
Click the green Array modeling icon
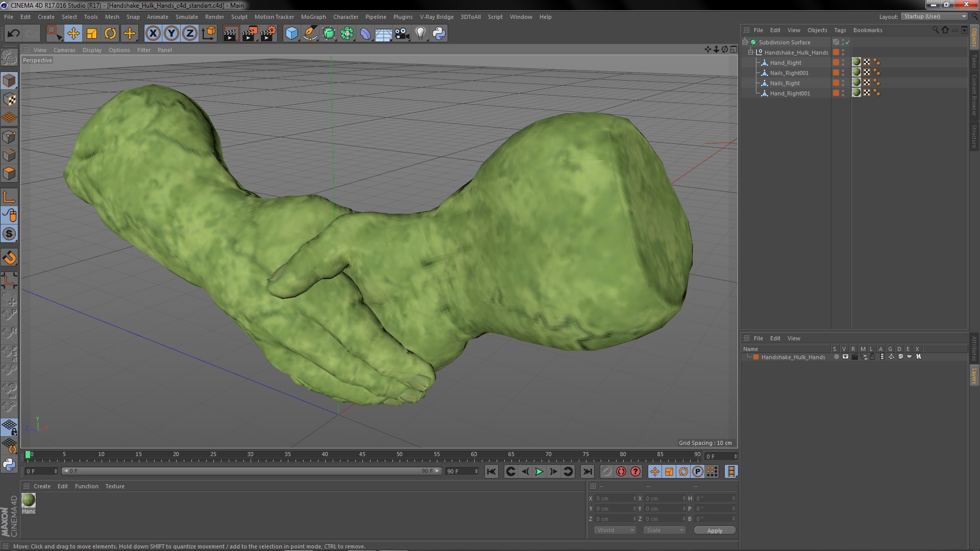pos(347,34)
